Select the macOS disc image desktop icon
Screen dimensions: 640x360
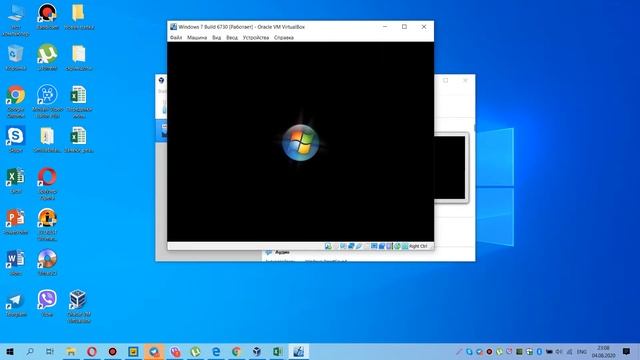[47, 262]
